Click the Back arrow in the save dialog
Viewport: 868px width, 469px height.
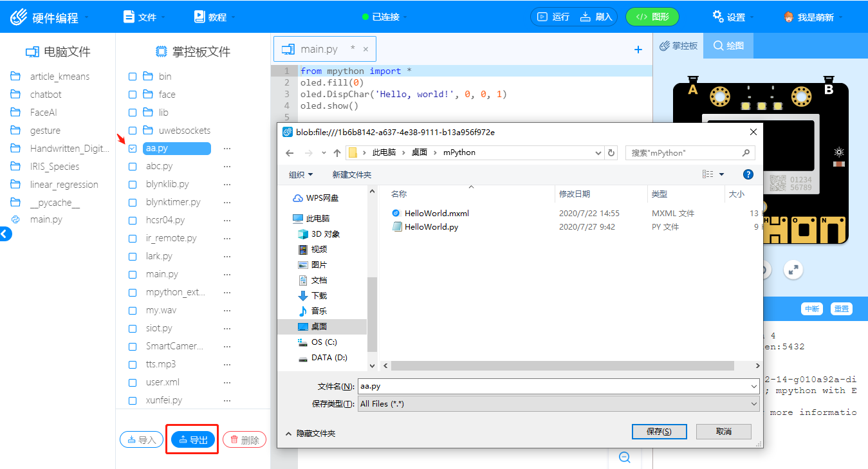coord(290,153)
